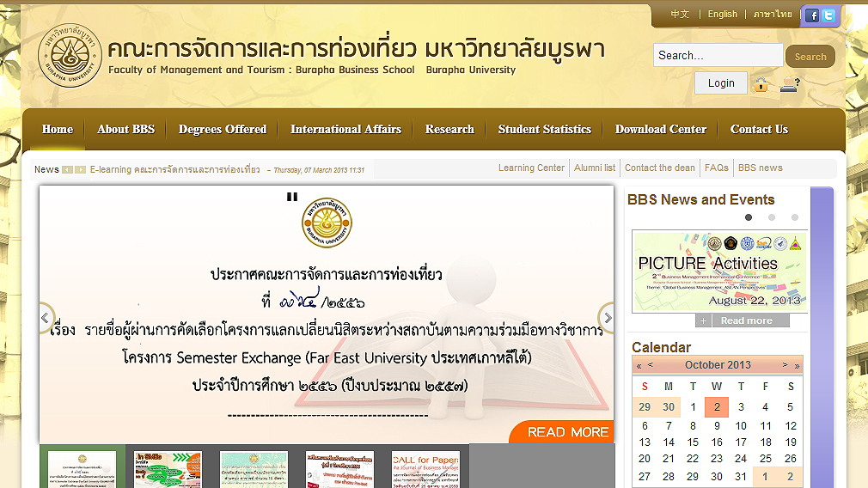
Task: Select October 10 in calendar
Action: pos(741,426)
